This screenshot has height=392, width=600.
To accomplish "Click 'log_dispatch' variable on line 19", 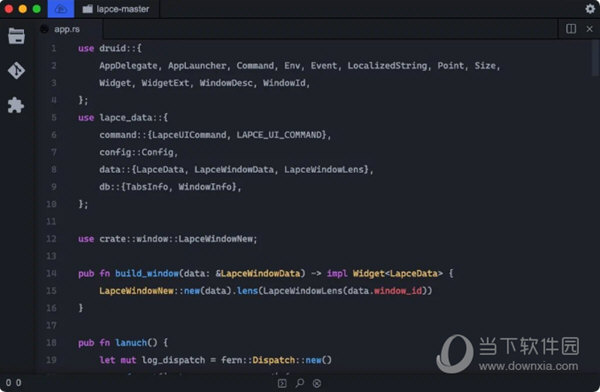I will click(x=173, y=360).
